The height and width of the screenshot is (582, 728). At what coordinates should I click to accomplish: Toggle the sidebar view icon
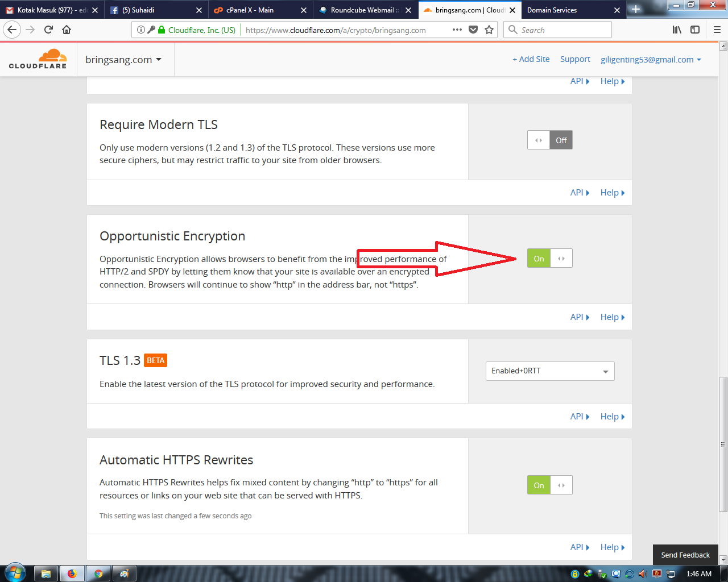coord(695,30)
